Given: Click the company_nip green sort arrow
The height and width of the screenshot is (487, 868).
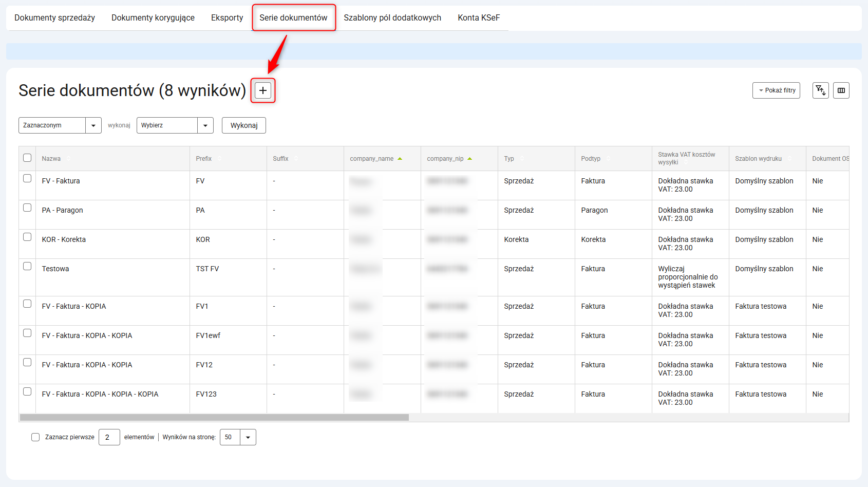Looking at the screenshot, I should (x=470, y=159).
